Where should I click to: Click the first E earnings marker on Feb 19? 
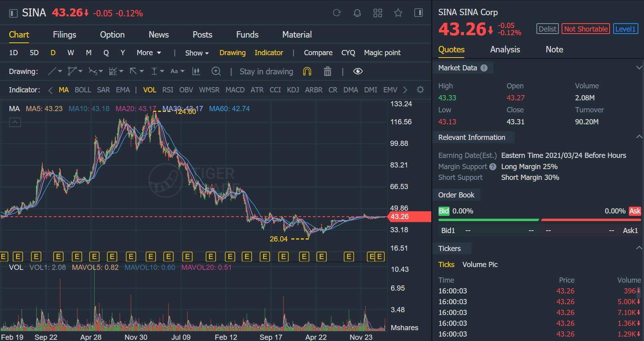(3, 257)
